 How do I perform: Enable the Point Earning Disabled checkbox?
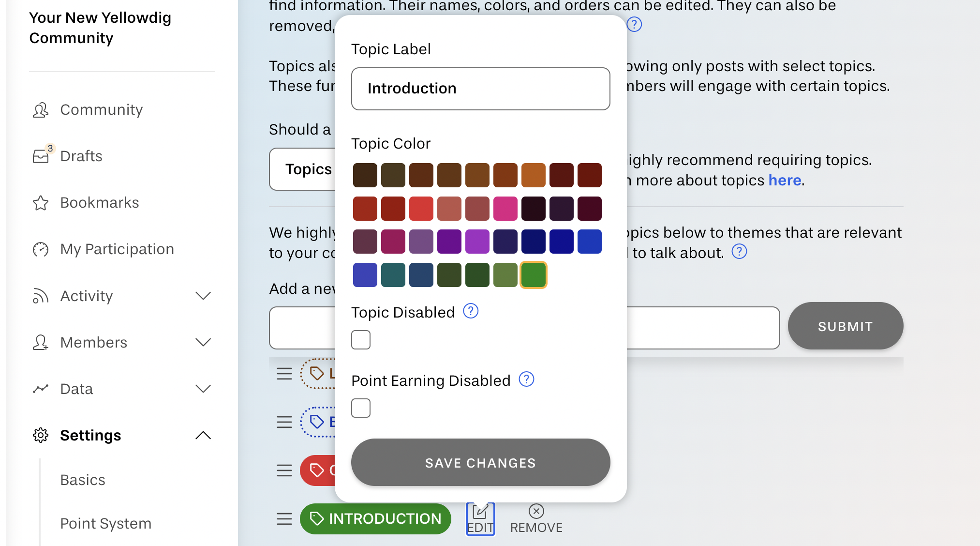pyautogui.click(x=361, y=408)
